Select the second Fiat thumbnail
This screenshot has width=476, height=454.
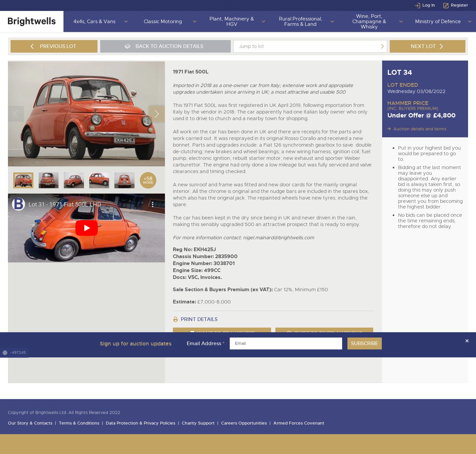(x=49, y=180)
